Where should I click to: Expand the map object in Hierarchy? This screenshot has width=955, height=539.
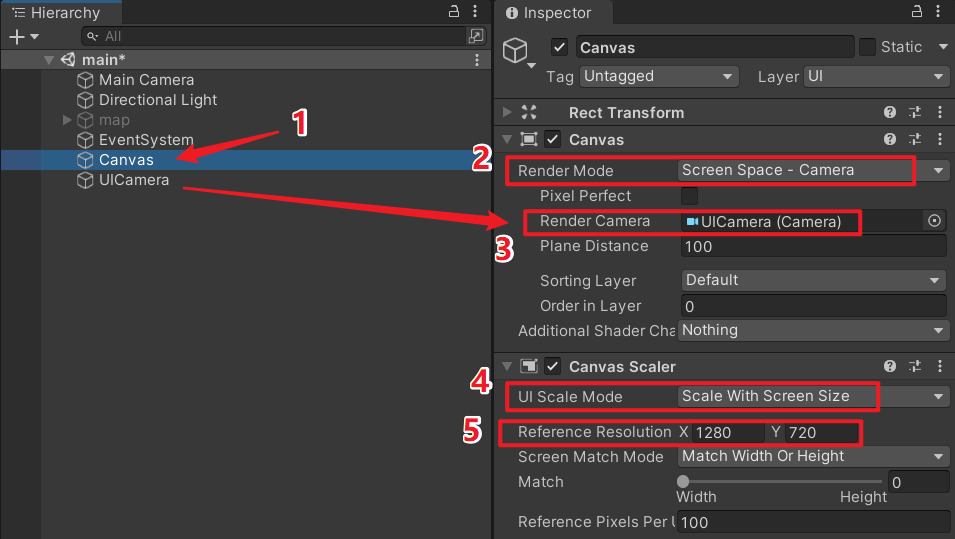pyautogui.click(x=67, y=120)
